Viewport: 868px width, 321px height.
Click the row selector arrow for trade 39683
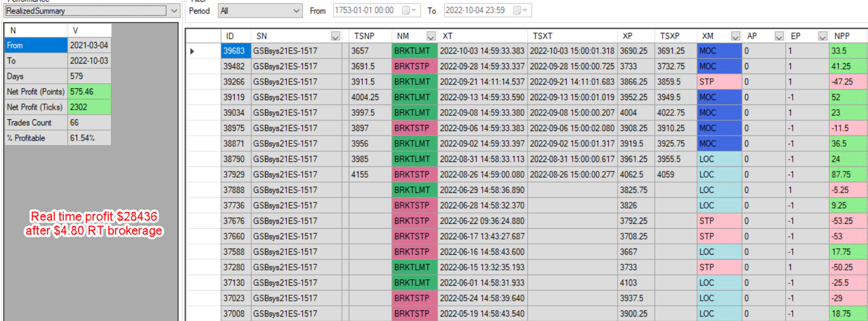coord(192,51)
